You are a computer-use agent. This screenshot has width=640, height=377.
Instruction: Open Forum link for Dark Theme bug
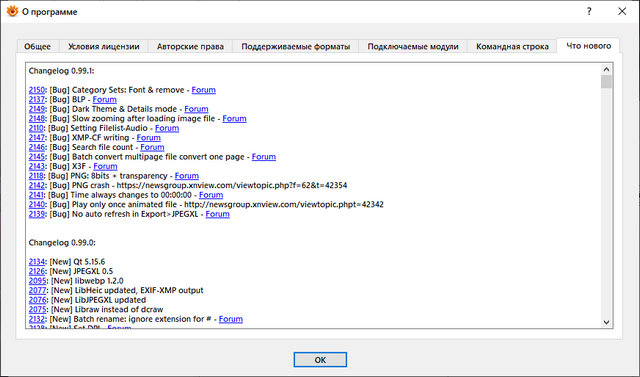[196, 109]
